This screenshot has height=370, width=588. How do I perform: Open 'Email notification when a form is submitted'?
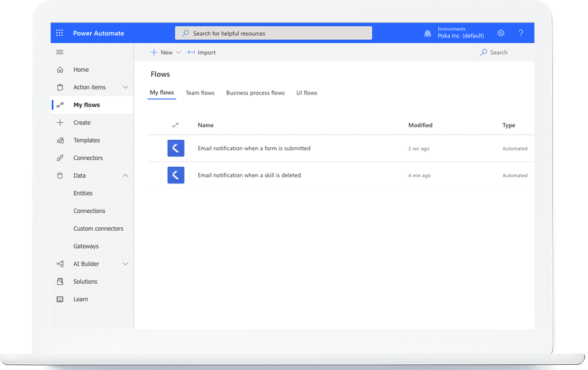coord(254,149)
